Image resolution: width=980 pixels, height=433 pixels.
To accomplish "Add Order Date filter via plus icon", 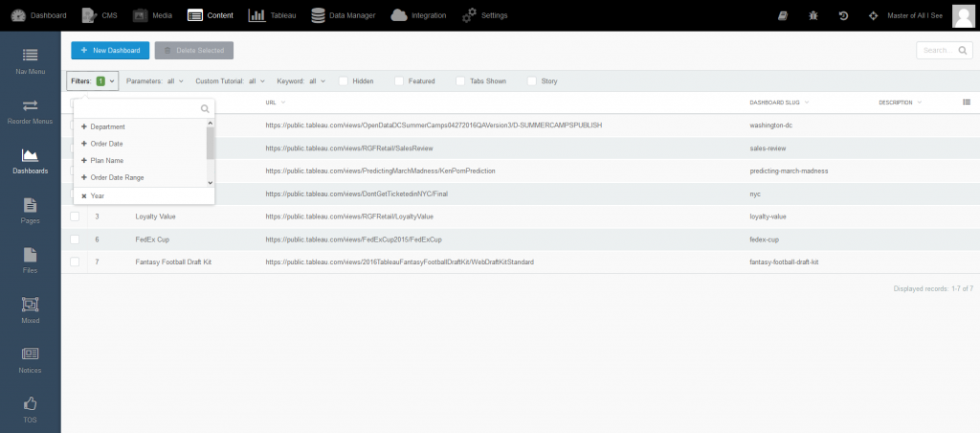I will pyautogui.click(x=84, y=144).
